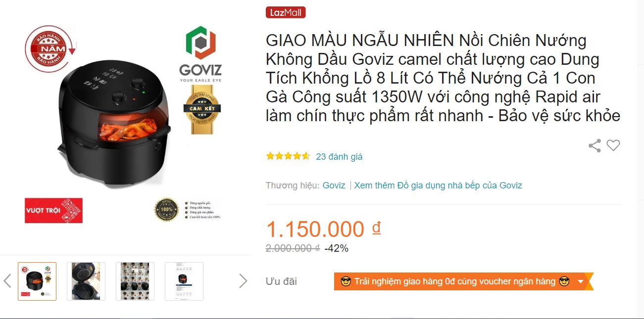Show previous thumbnails with left arrow
The height and width of the screenshot is (319, 644).
(7, 281)
